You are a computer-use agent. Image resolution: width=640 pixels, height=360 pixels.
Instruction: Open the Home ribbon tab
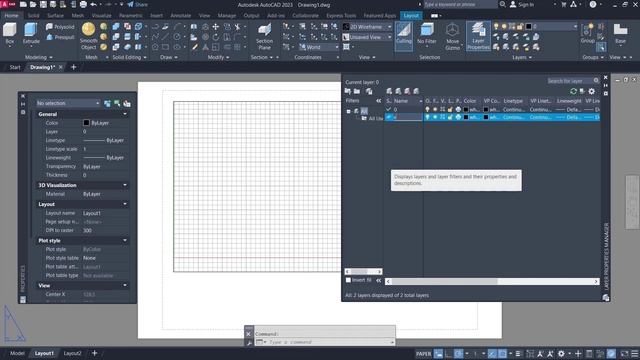tap(11, 16)
